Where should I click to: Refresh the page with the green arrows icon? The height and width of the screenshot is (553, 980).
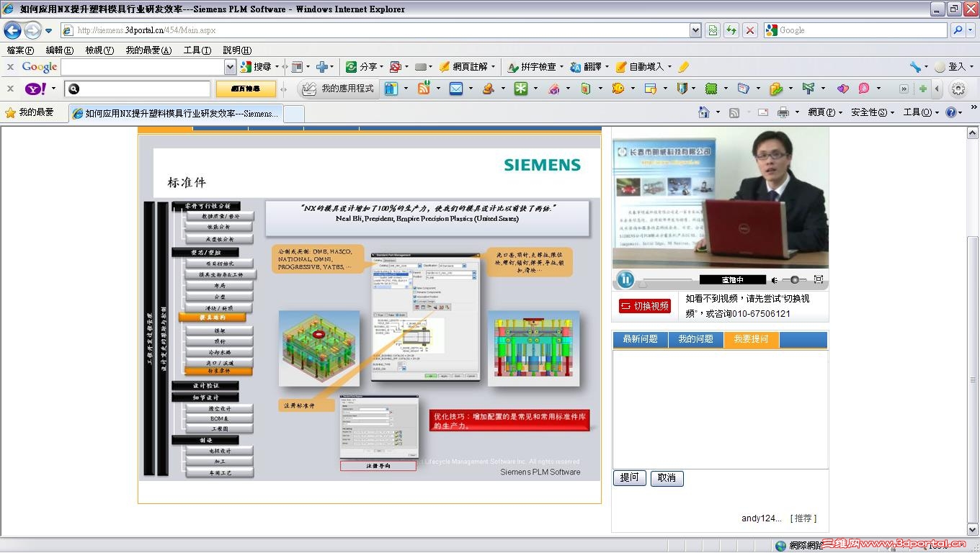tap(731, 30)
